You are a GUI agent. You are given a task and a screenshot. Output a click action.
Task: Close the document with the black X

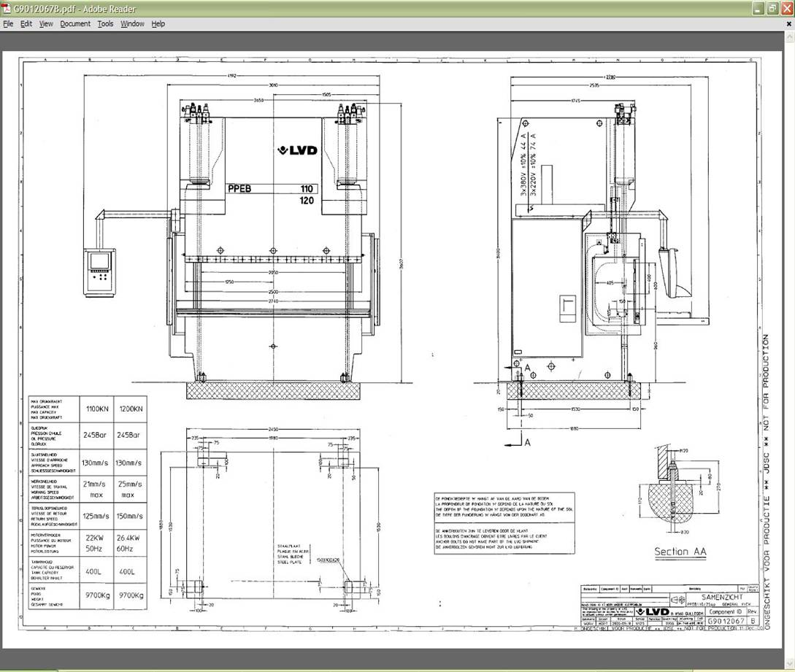[788, 24]
